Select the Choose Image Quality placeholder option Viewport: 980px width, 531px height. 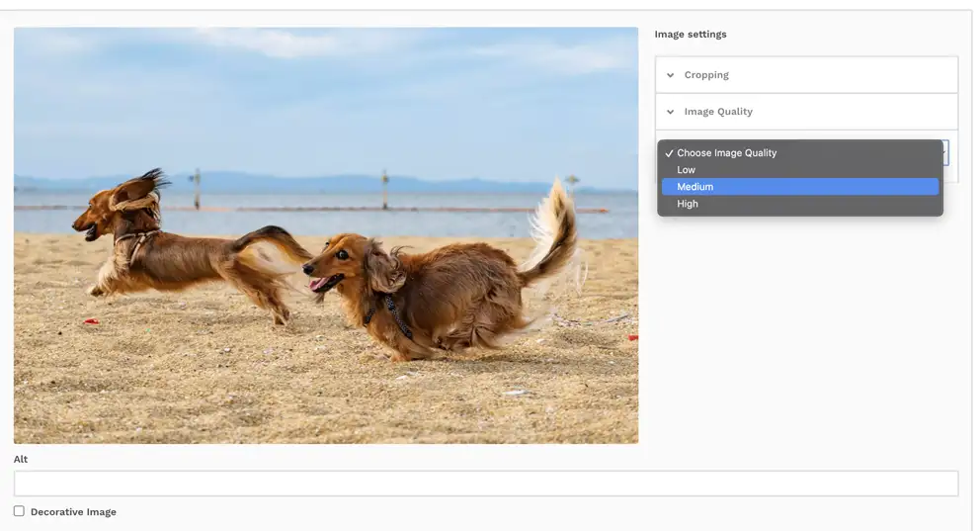727,153
